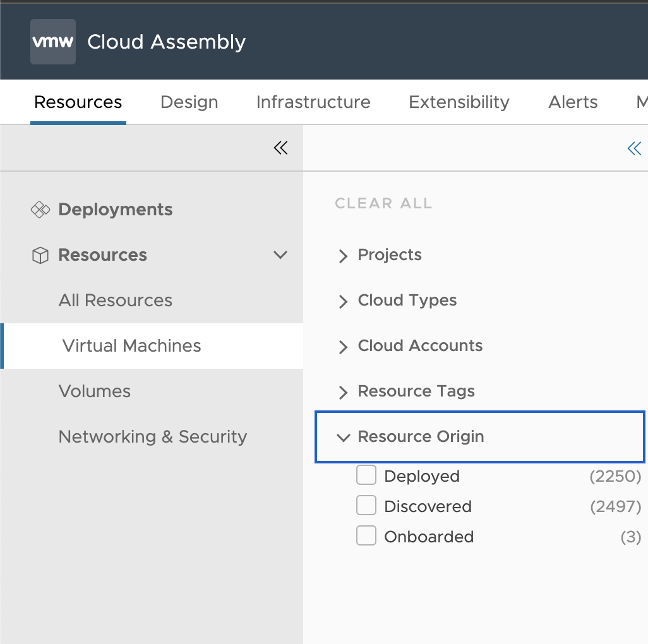This screenshot has width=648, height=644.
Task: Check the Onboarded origin checkbox
Action: click(366, 535)
